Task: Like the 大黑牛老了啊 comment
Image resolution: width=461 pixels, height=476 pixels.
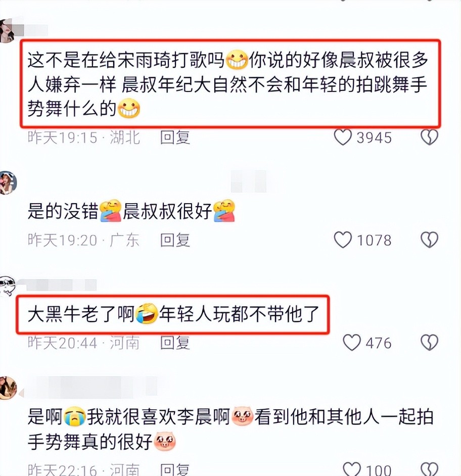Action: point(352,343)
